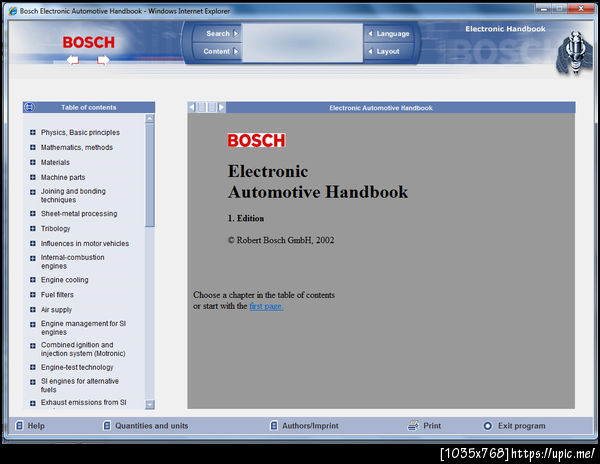
Task: Select 'Physics, Basic principles' text
Action: (x=80, y=132)
